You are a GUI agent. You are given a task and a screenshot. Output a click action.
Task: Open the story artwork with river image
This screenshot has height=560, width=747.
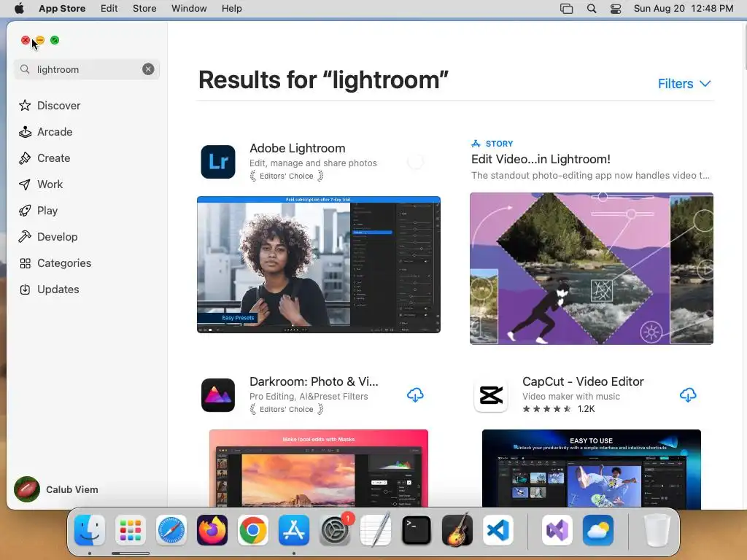pos(591,268)
